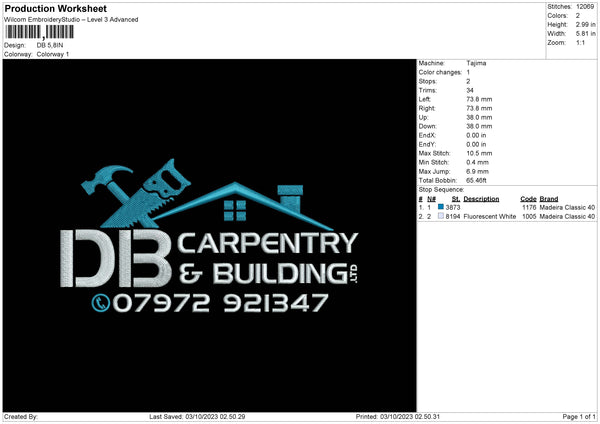
Task: Select the Up measurement 38.0 mm
Action: (x=479, y=117)
